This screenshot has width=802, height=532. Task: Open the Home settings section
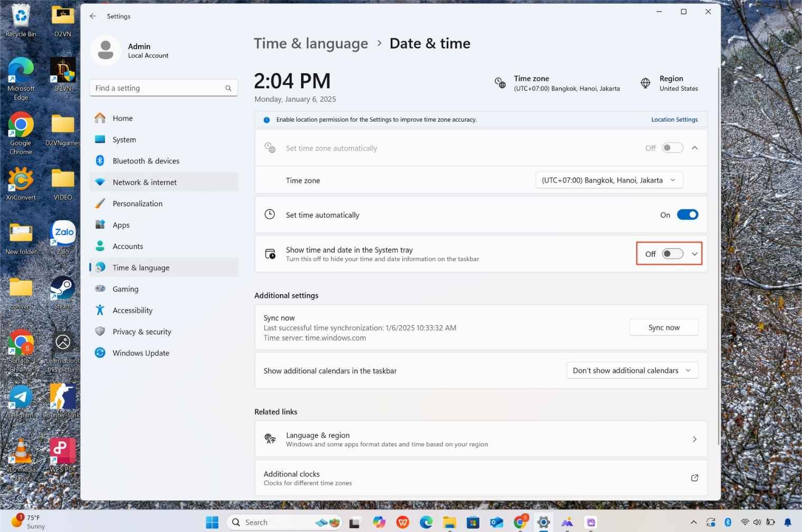click(122, 118)
